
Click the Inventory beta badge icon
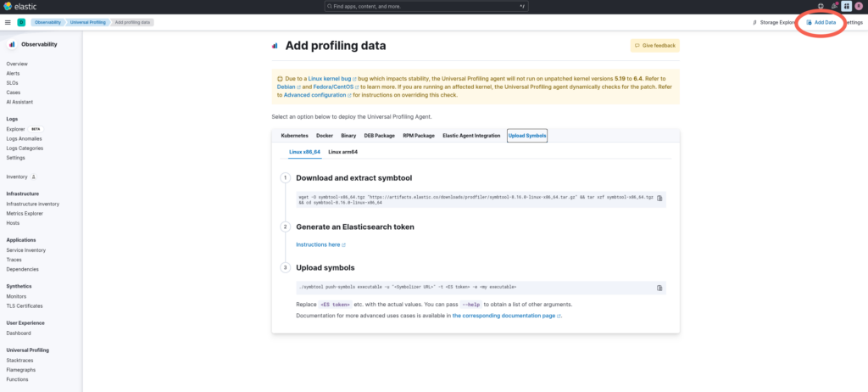[x=33, y=176]
